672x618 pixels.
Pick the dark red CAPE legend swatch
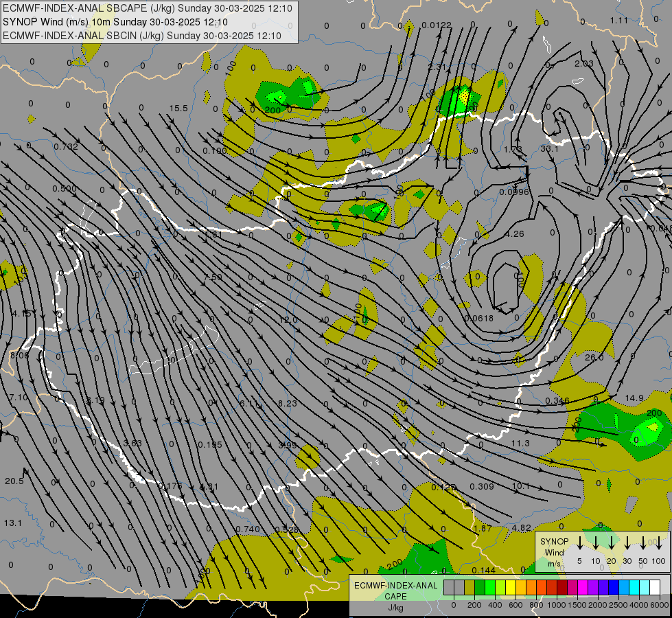click(x=562, y=587)
